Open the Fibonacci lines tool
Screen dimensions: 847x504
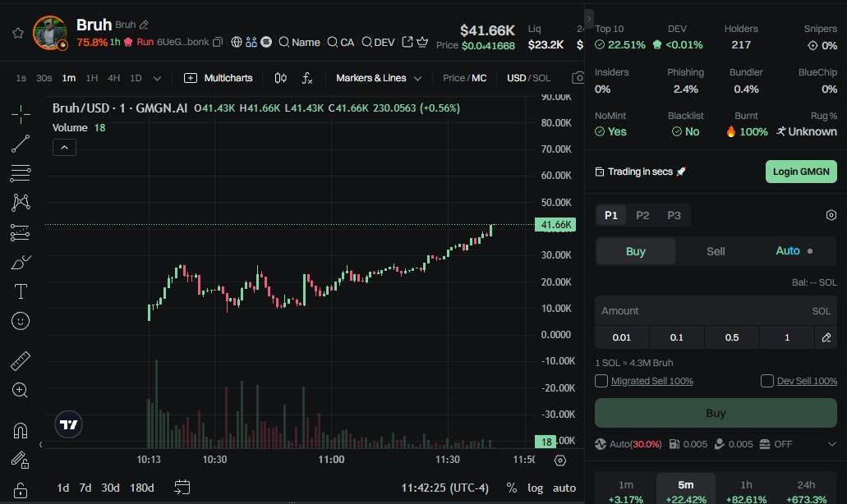click(21, 173)
